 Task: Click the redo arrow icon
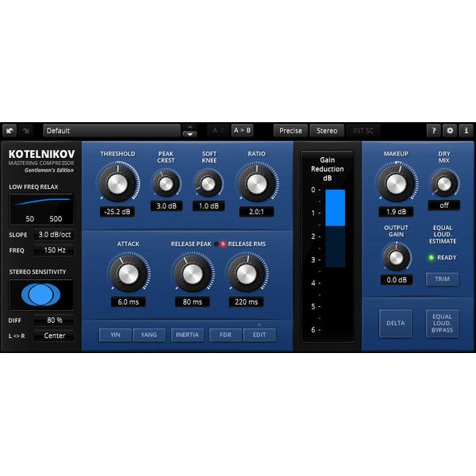(x=27, y=130)
